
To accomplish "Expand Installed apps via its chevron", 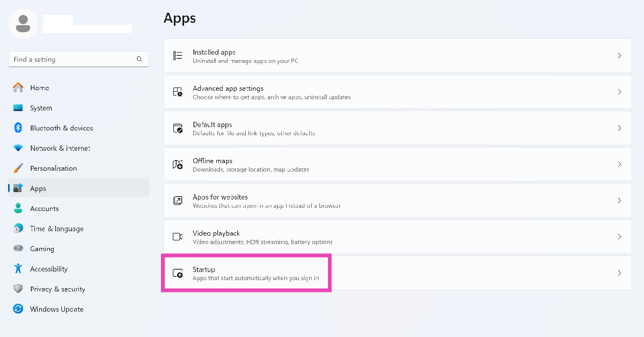I will 619,56.
